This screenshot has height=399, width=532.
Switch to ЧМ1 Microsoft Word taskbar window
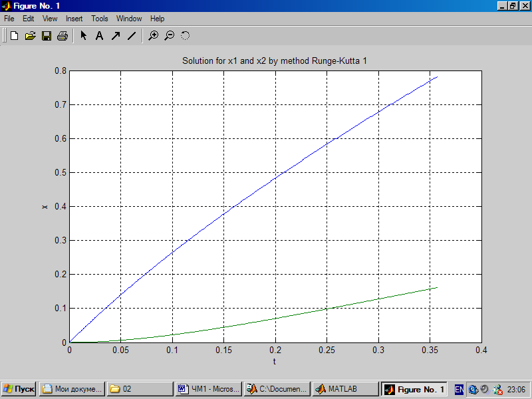click(x=209, y=389)
